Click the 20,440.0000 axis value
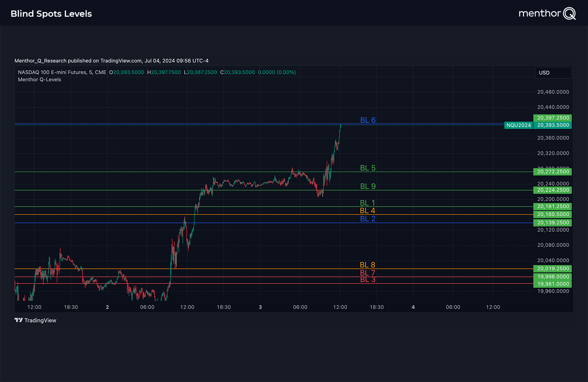Viewport: 588px width, 382px height. point(553,107)
